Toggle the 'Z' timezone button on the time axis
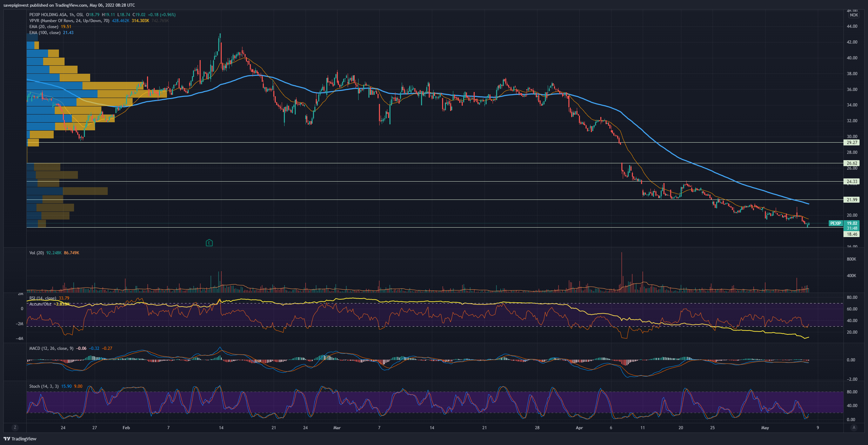Image resolution: width=868 pixels, height=445 pixels. click(15, 427)
